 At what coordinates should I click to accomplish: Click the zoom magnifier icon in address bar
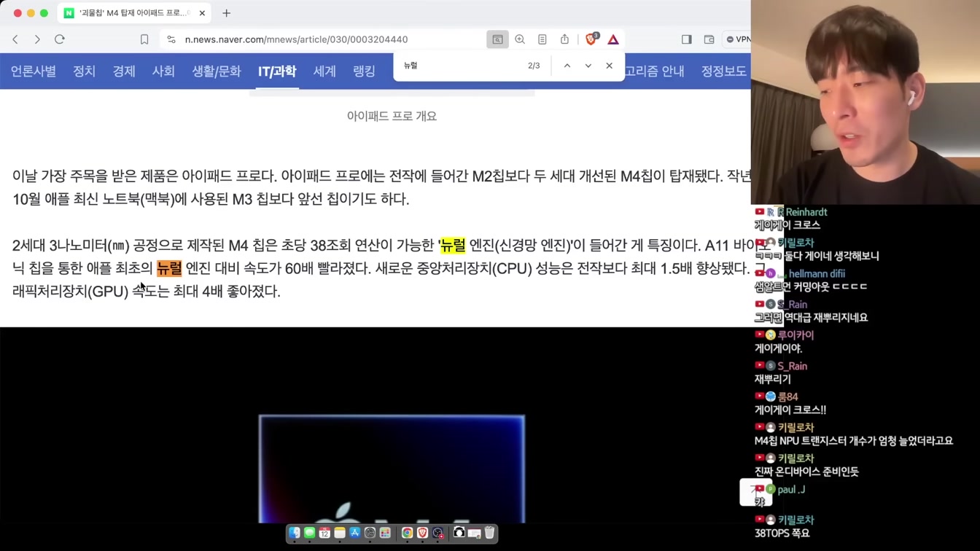[520, 39]
